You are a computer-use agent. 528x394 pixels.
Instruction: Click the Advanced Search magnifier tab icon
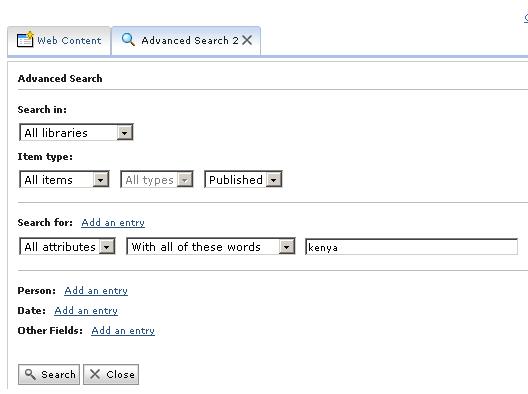click(128, 39)
